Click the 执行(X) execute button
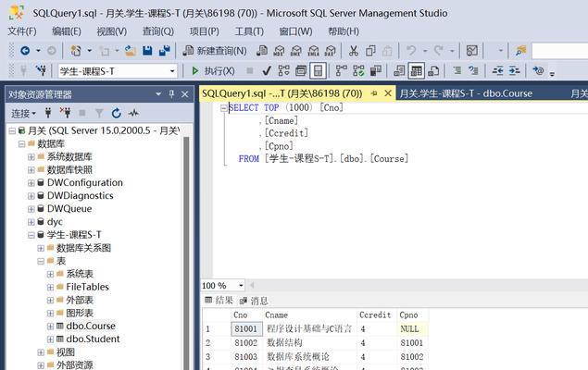588x370 pixels. [x=213, y=71]
